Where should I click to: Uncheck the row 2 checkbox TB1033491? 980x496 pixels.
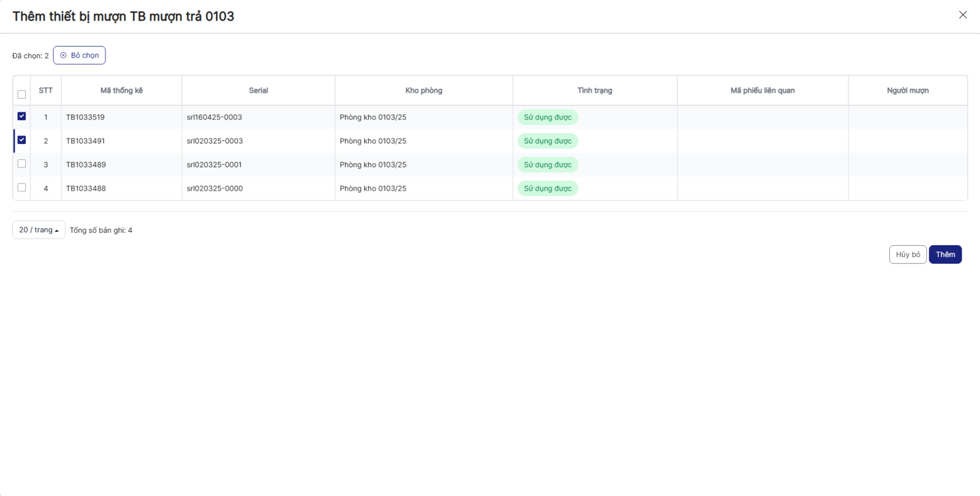pos(21,140)
